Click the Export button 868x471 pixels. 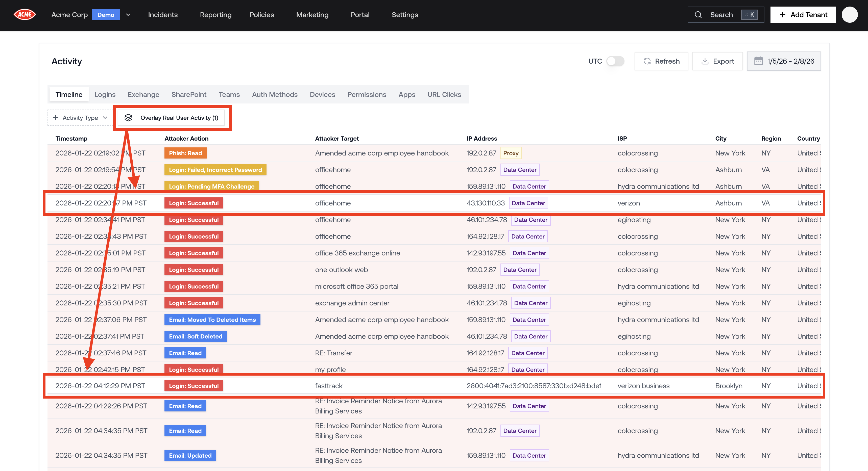pyautogui.click(x=717, y=61)
